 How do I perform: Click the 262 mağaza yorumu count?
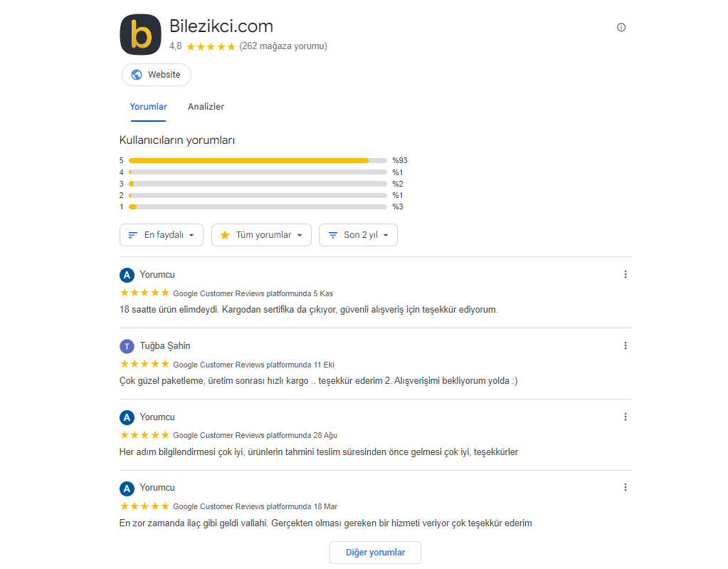click(283, 46)
